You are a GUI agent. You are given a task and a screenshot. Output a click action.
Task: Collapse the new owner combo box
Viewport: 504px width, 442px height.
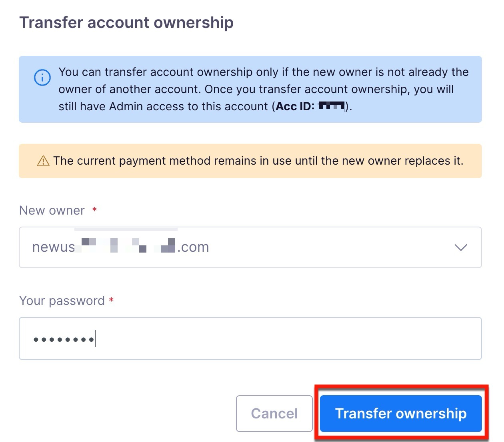pos(460,247)
